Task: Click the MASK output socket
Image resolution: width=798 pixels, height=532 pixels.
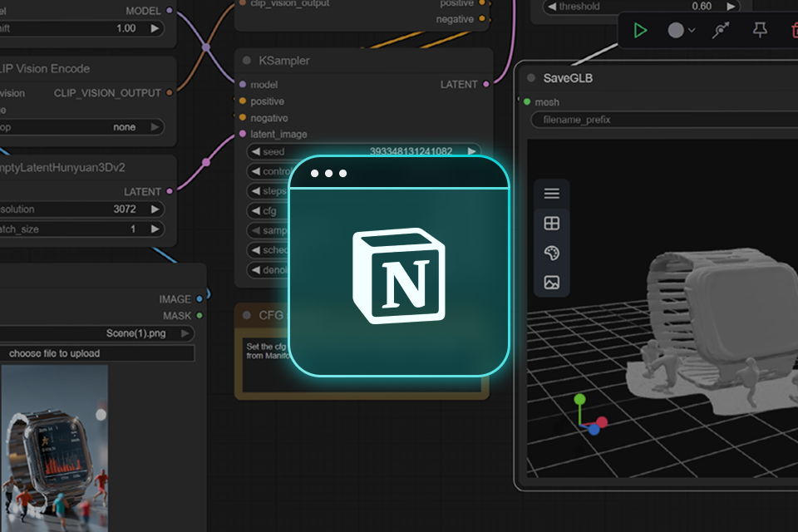Action: coord(199,316)
